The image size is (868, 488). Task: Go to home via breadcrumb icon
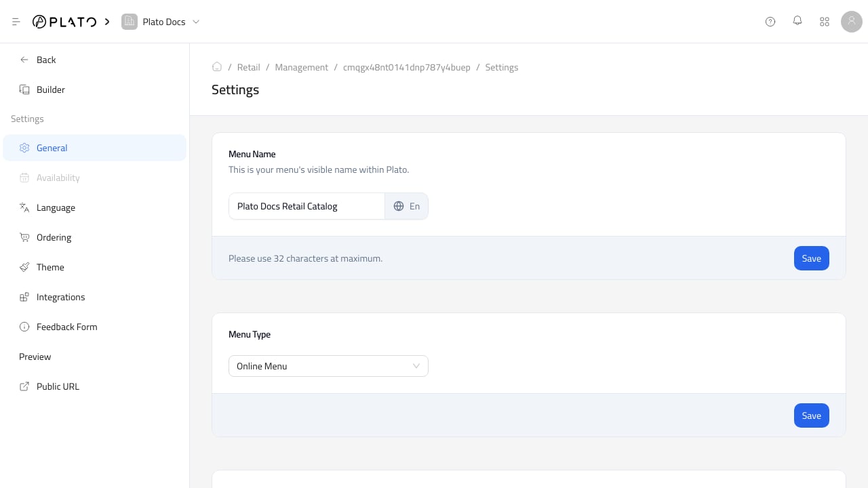coord(217,66)
